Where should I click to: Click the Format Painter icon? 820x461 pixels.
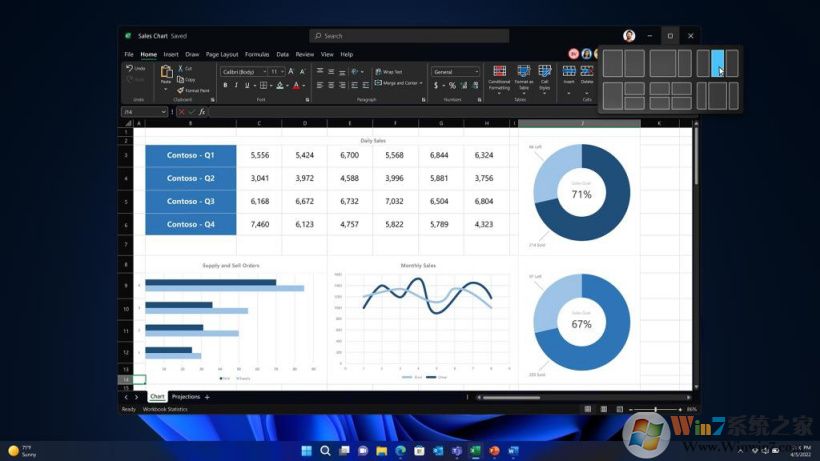pyautogui.click(x=181, y=90)
